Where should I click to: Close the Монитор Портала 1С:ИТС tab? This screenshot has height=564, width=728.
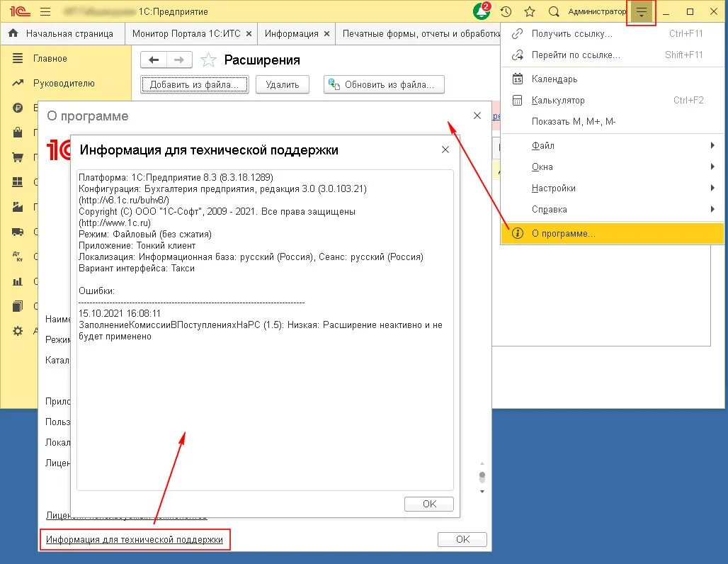249,34
